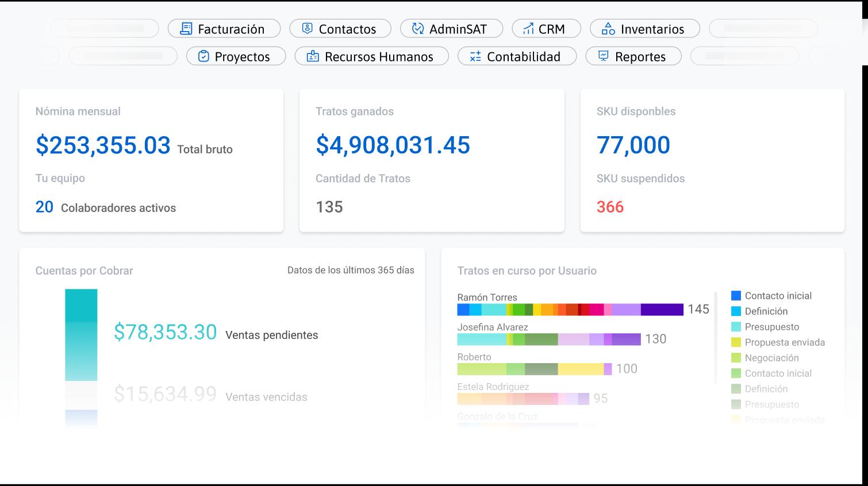Image resolution: width=868 pixels, height=486 pixels.
Task: Click the red 366 SKU suspendidos value
Action: tap(610, 207)
